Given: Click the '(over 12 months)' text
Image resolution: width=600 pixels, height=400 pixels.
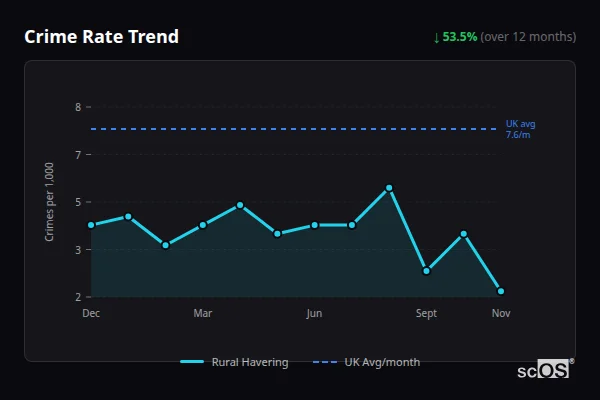Looking at the screenshot, I should (x=528, y=37).
